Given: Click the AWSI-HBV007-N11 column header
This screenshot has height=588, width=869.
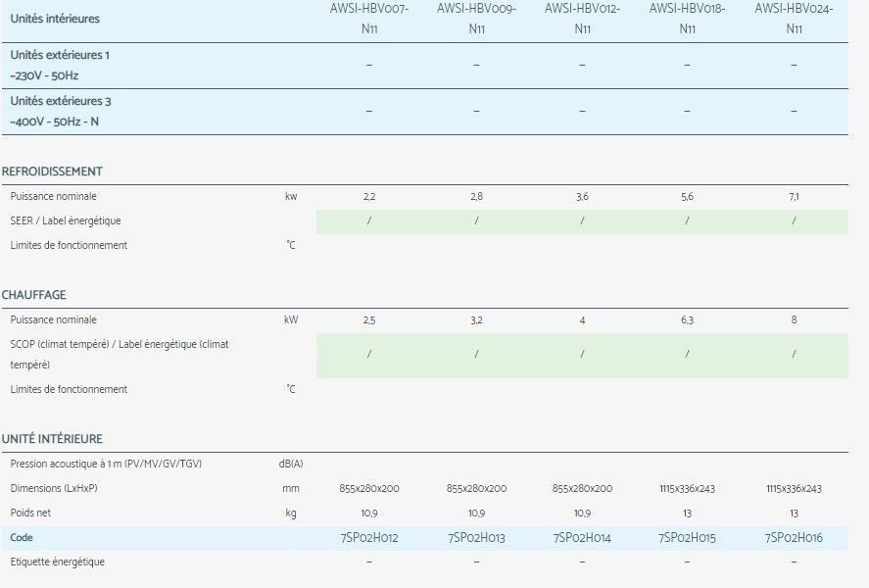Looking at the screenshot, I should pyautogui.click(x=368, y=19).
